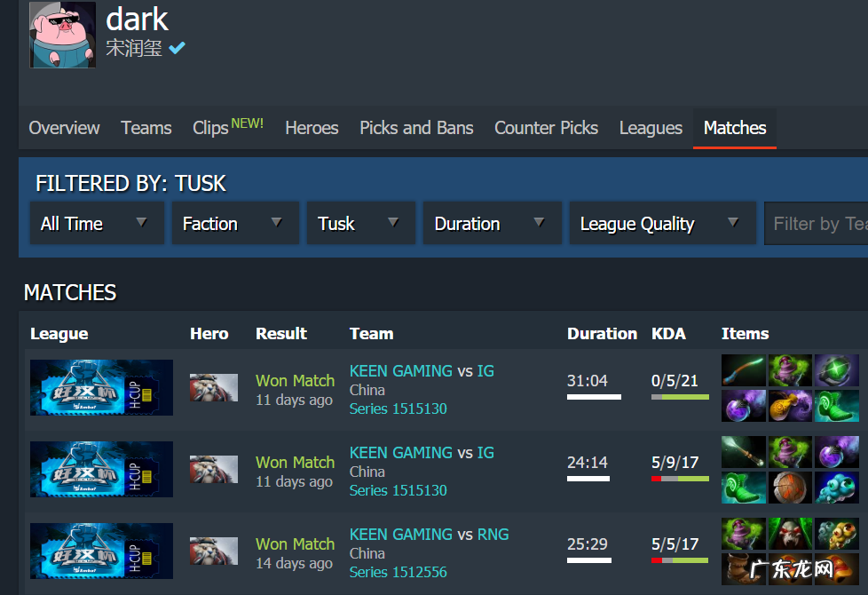This screenshot has width=868, height=595.
Task: Click Magic Stick item in 0/5/21 match
Action: pyautogui.click(x=744, y=370)
